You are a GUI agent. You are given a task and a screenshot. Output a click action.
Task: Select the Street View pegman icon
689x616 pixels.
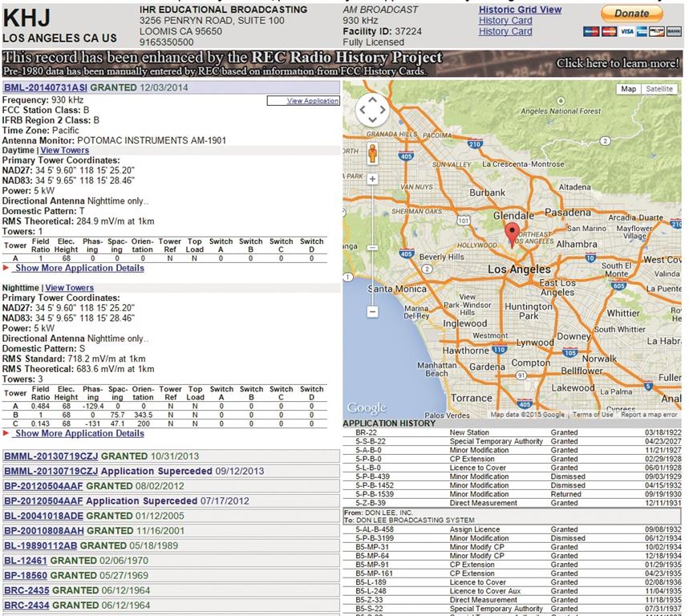(x=372, y=152)
